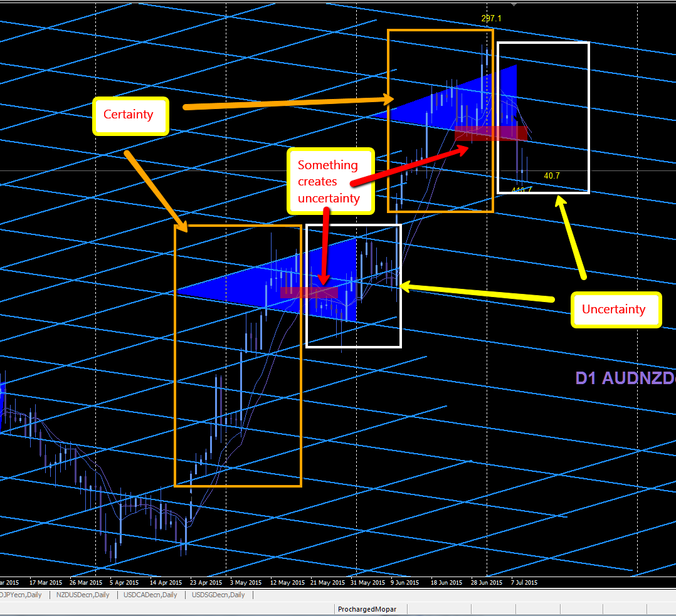The image size is (676, 616).
Task: Click the 7 Jul 2015 date label
Action: coord(524,582)
